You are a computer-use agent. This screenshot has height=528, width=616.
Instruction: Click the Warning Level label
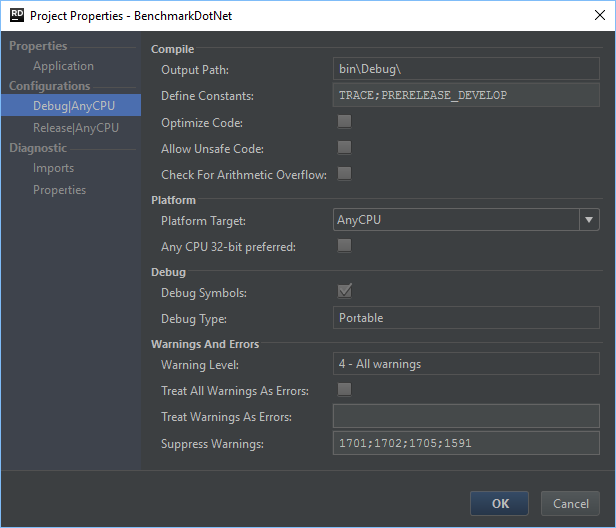point(200,365)
